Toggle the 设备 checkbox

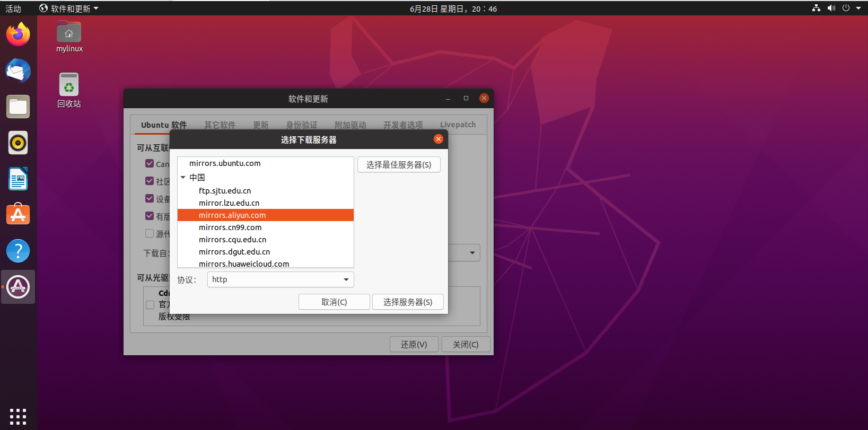point(150,198)
